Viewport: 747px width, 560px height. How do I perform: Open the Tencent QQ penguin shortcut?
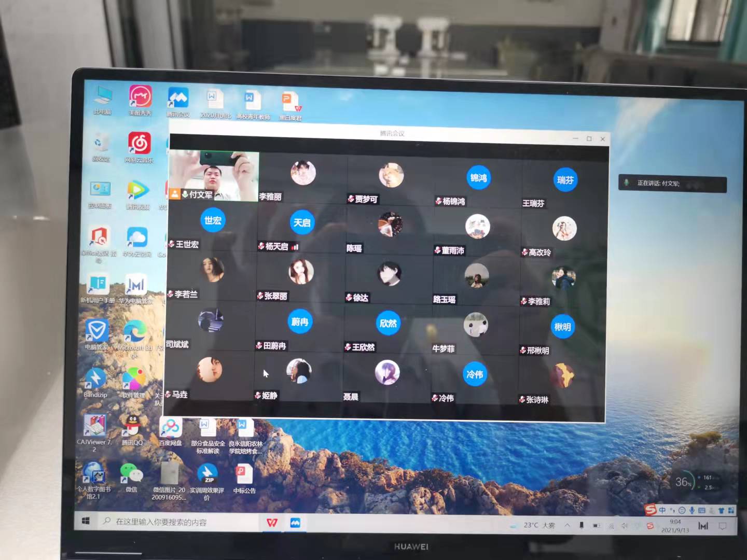[x=132, y=426]
